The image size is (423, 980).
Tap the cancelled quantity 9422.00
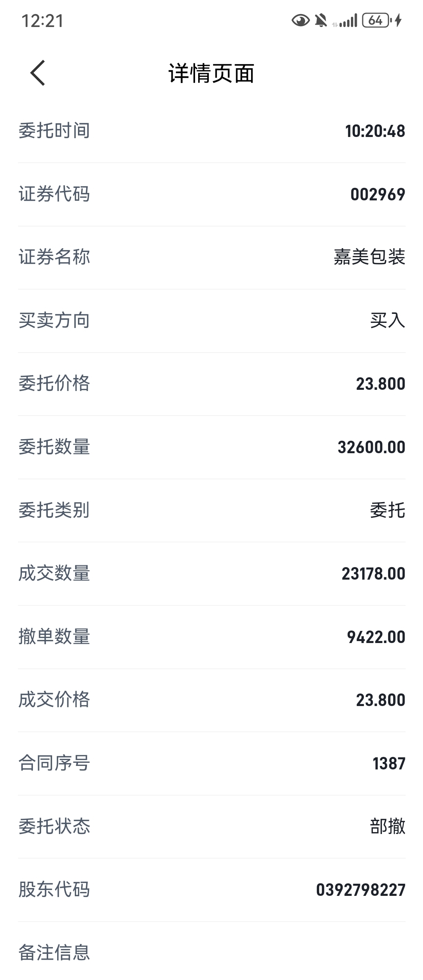click(x=376, y=637)
